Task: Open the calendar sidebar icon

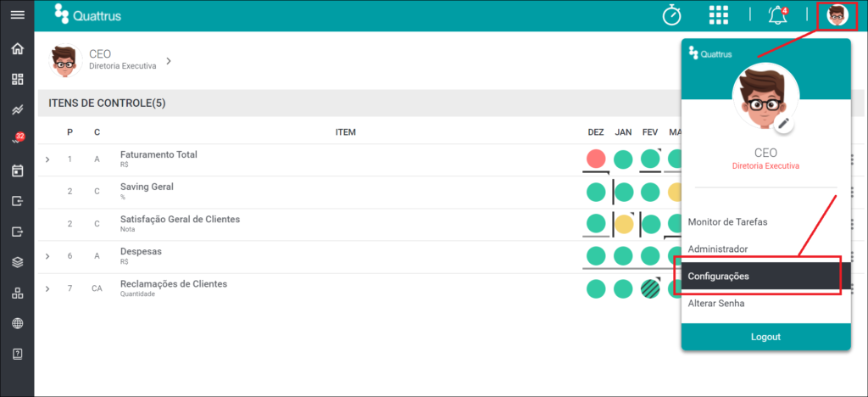Action: [17, 171]
